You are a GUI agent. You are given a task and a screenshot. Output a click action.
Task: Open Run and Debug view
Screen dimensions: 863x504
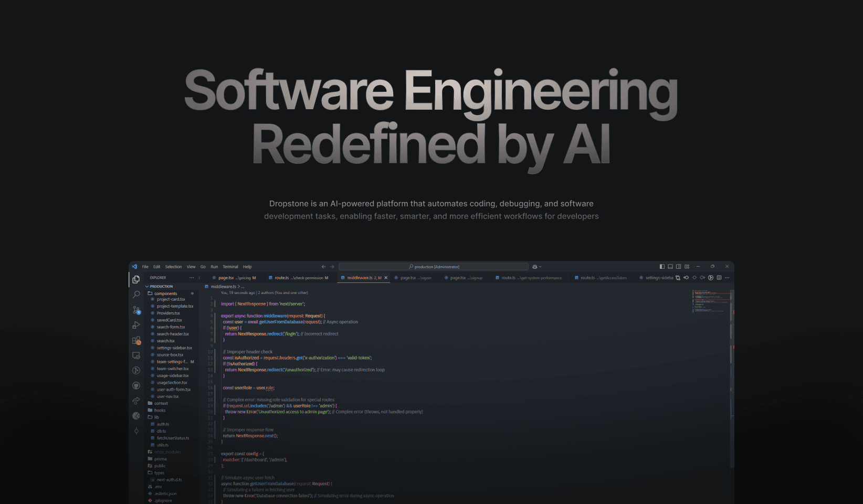coord(136,325)
